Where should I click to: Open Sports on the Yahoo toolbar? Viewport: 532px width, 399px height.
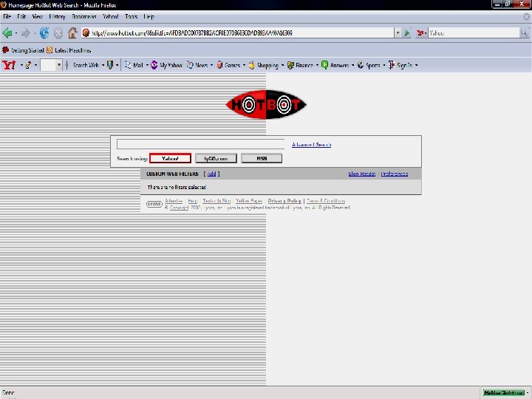[369, 65]
